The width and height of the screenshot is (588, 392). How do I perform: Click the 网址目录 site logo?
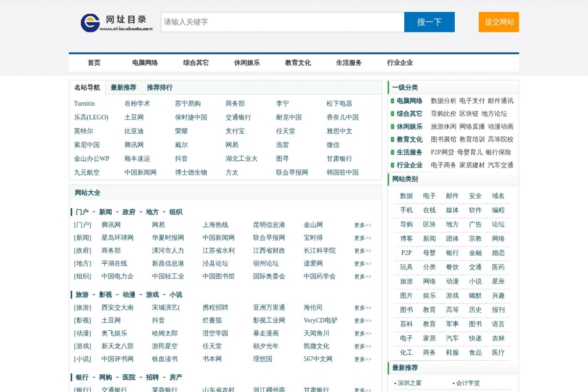(x=117, y=23)
